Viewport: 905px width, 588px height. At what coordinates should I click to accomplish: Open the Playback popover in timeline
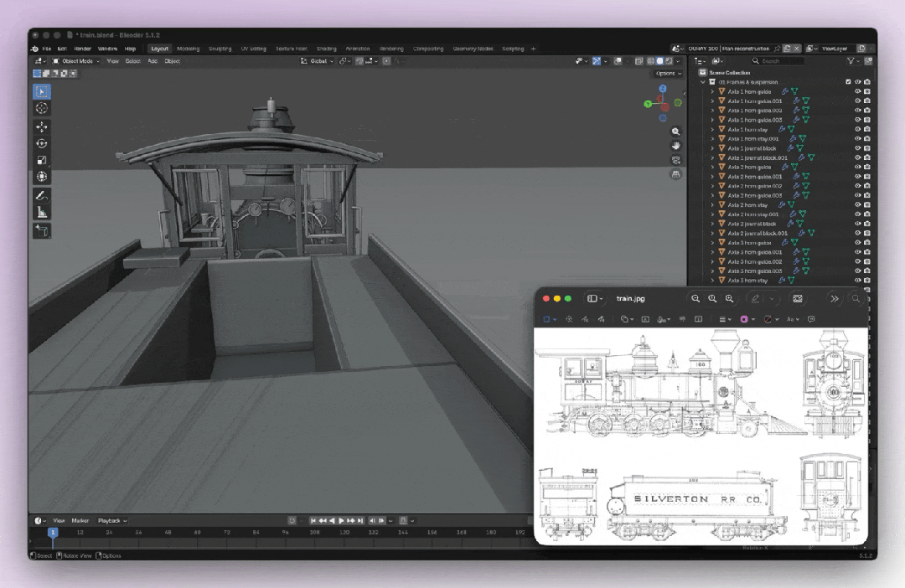(x=112, y=520)
